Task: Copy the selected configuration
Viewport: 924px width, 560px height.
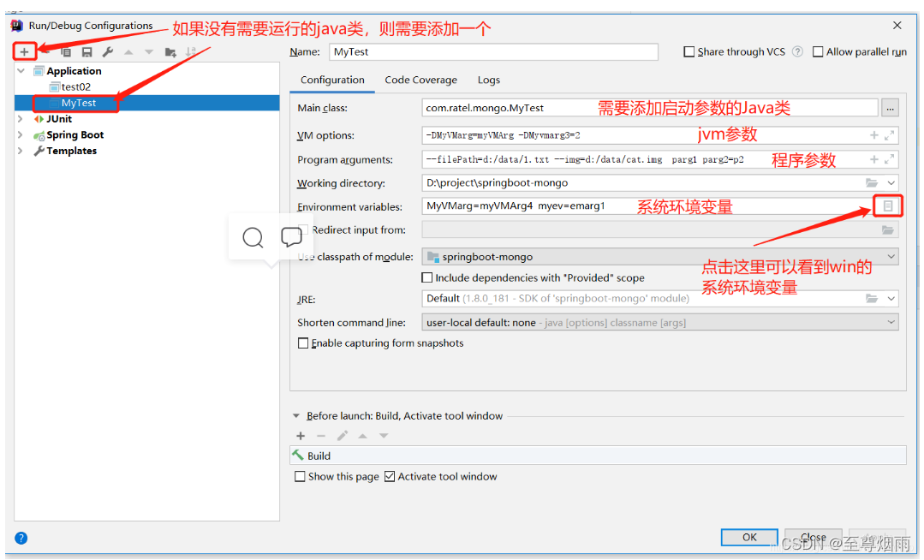Action: tap(65, 51)
